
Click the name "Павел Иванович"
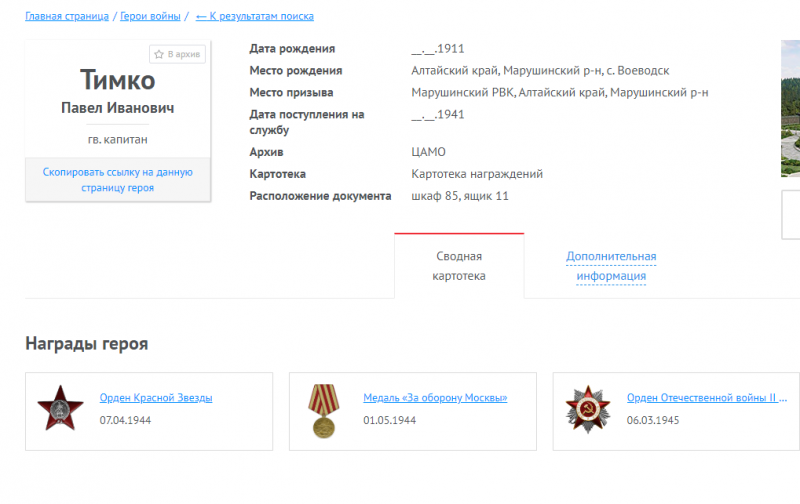118,108
